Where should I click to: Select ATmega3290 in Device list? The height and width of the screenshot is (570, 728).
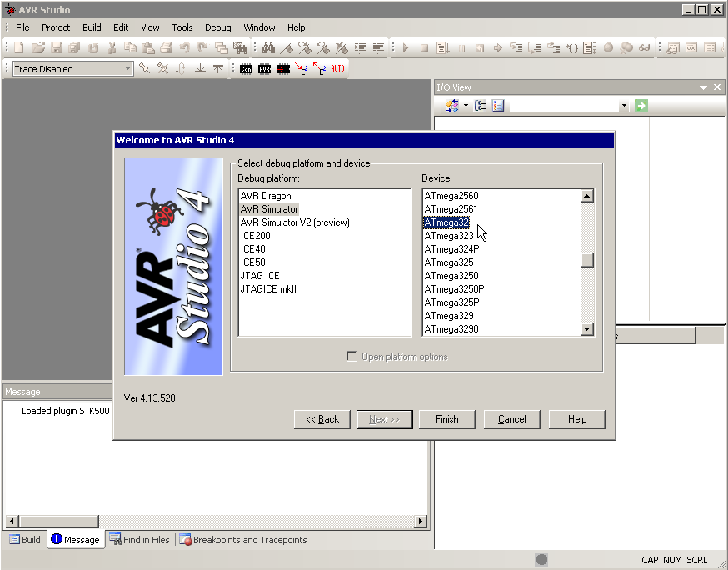click(451, 329)
